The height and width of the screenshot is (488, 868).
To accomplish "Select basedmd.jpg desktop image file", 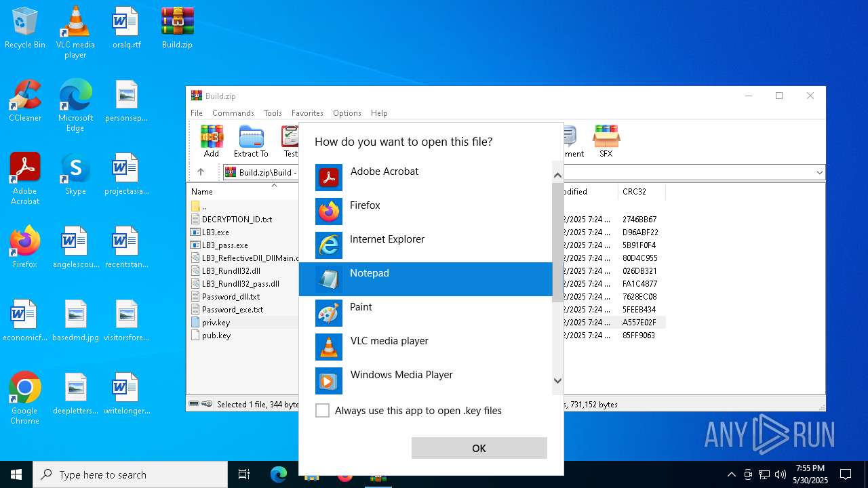I will click(75, 321).
